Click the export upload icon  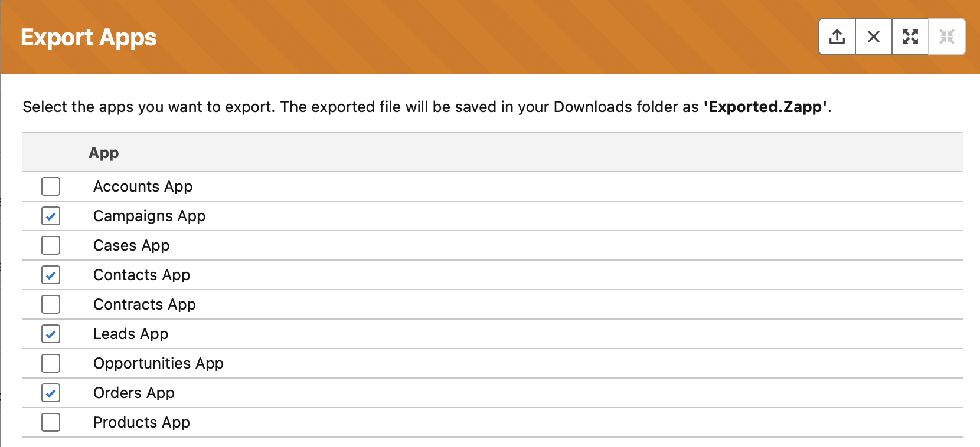(837, 37)
